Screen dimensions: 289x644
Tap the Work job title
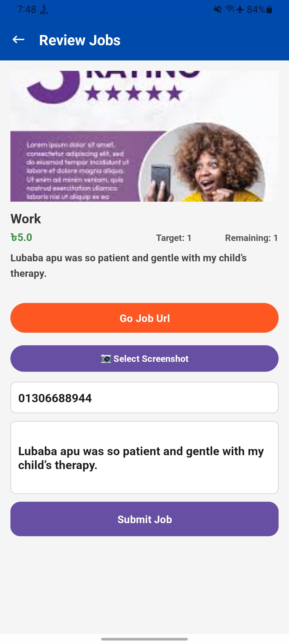click(26, 219)
